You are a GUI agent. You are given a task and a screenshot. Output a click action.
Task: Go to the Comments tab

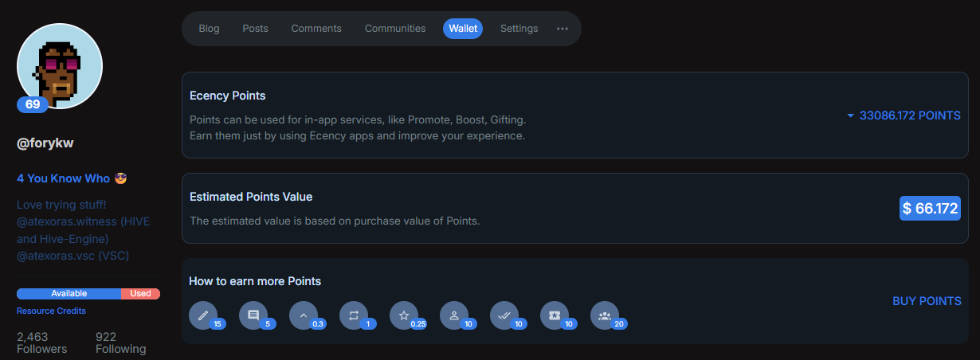tap(316, 29)
